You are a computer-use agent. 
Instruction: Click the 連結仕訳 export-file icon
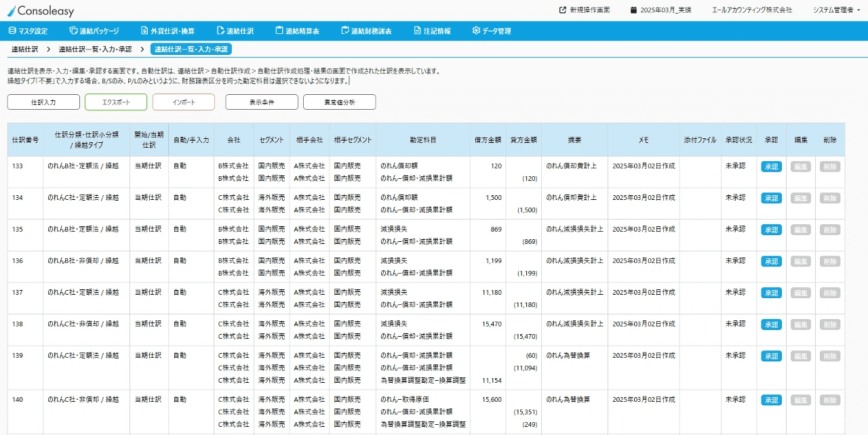(220, 30)
